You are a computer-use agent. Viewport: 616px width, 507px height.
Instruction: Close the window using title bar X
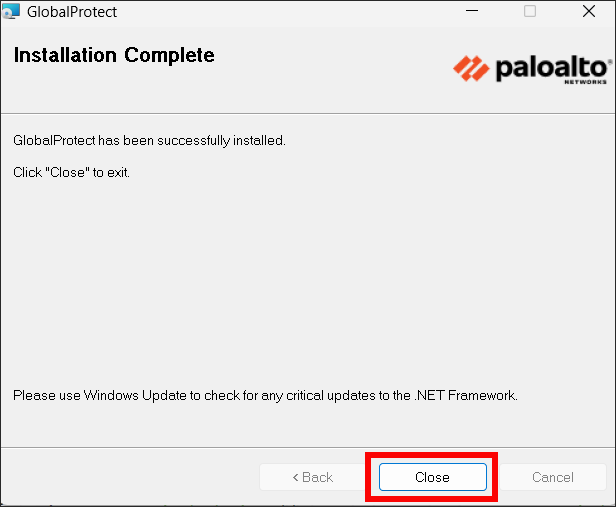pos(589,12)
